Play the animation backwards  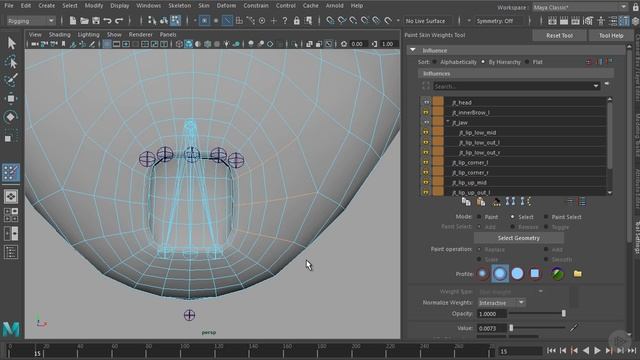click(x=586, y=350)
